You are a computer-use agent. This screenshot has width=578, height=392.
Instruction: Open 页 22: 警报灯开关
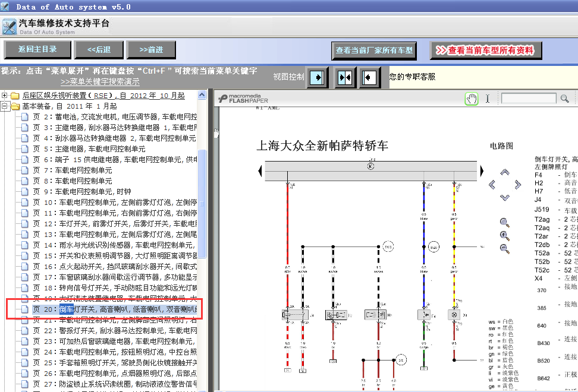(115, 331)
